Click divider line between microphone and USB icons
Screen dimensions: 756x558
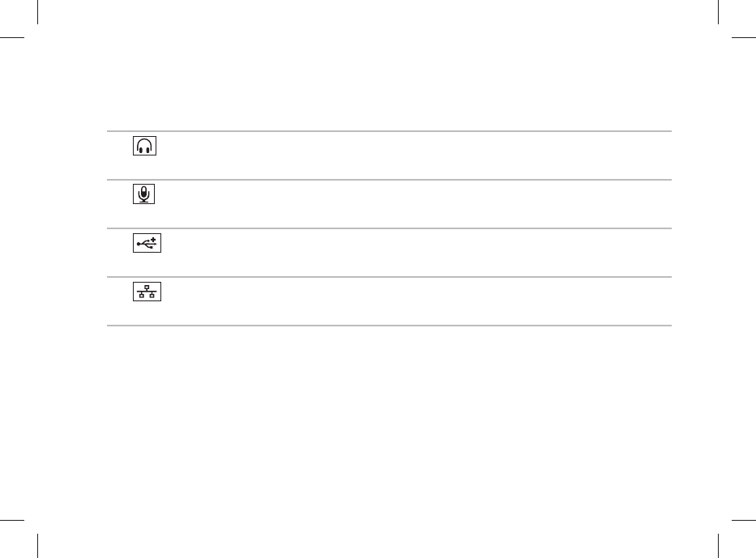389,228
